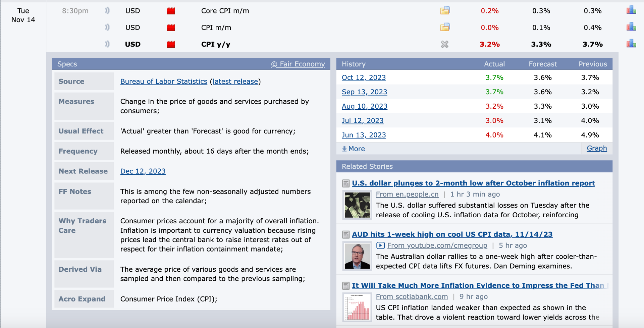
Task: Open the graph icon for Core CPI m/m
Action: coord(631,10)
